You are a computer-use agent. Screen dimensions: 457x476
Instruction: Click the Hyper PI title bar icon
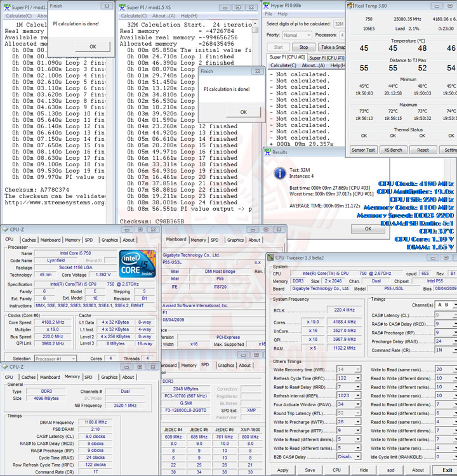click(x=267, y=5)
